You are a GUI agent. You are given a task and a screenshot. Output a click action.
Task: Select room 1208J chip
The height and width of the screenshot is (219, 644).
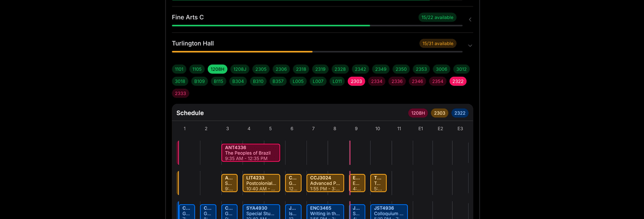[x=239, y=69]
